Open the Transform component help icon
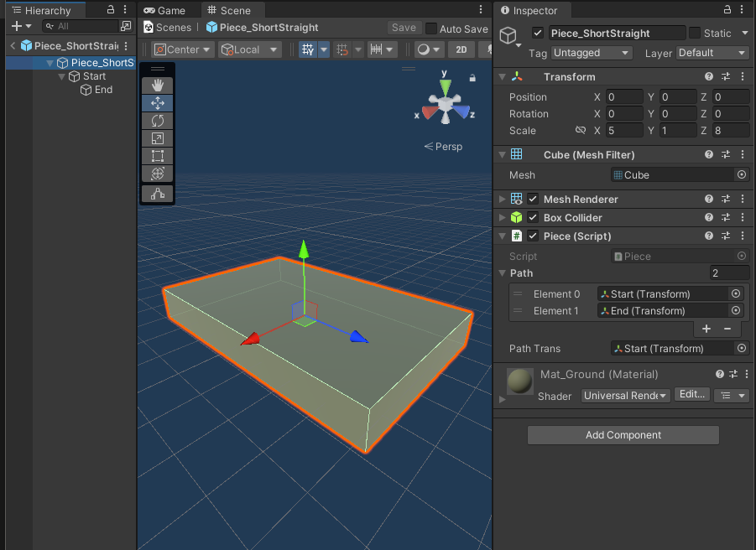 pos(709,76)
